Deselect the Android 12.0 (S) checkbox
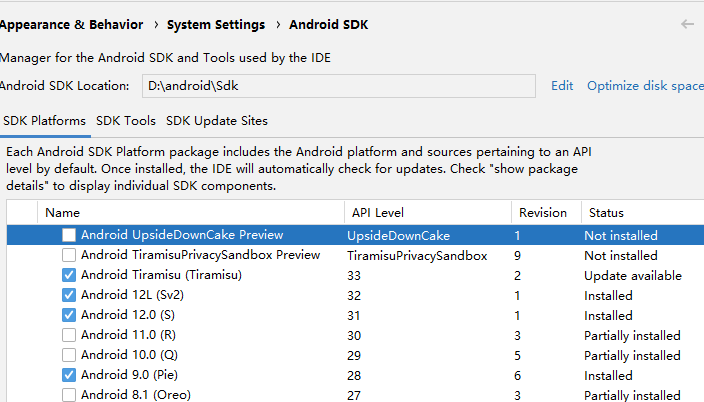 (x=69, y=315)
